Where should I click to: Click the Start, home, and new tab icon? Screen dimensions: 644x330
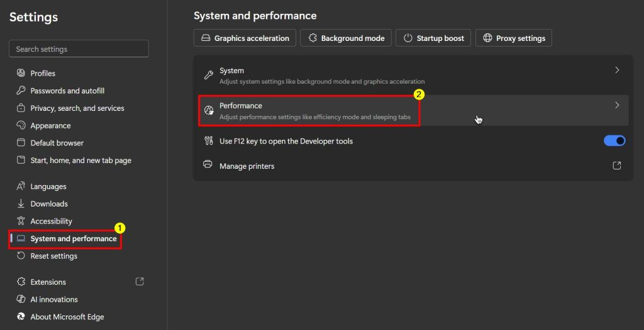click(21, 160)
